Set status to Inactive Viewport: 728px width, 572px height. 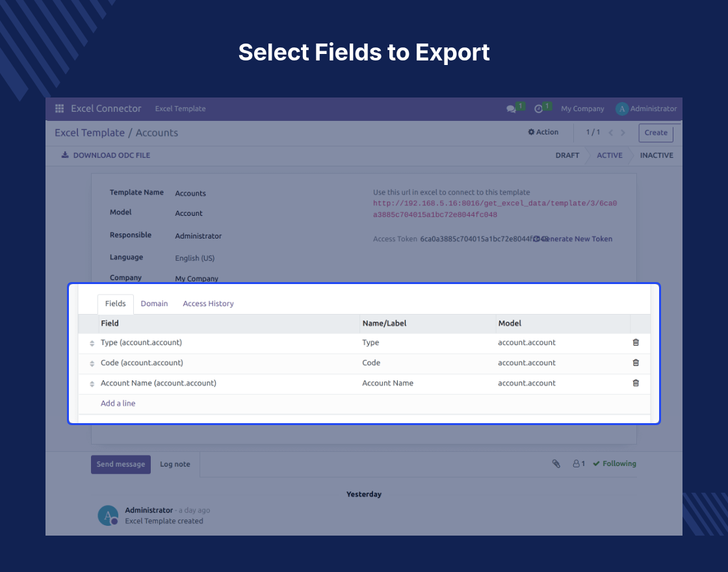click(x=656, y=155)
